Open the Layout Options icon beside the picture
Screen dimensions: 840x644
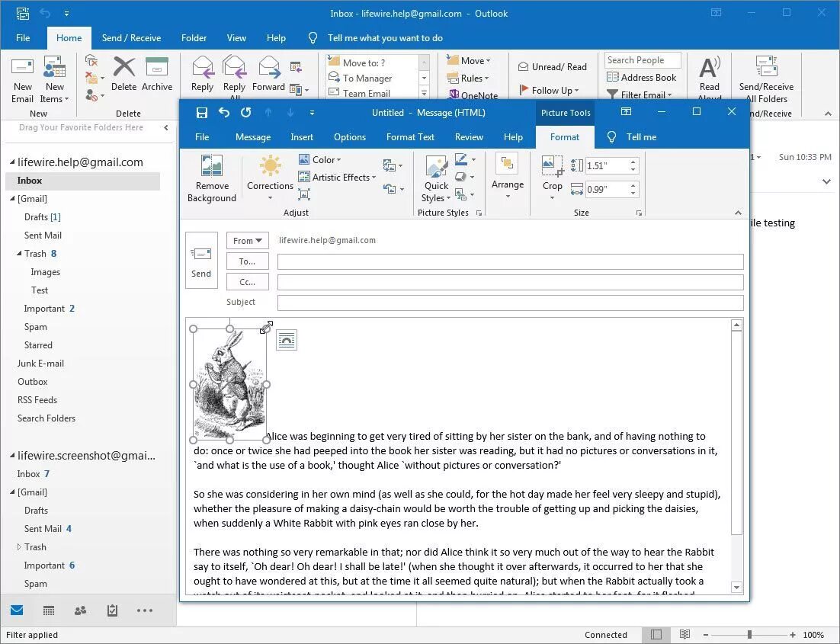pos(287,340)
